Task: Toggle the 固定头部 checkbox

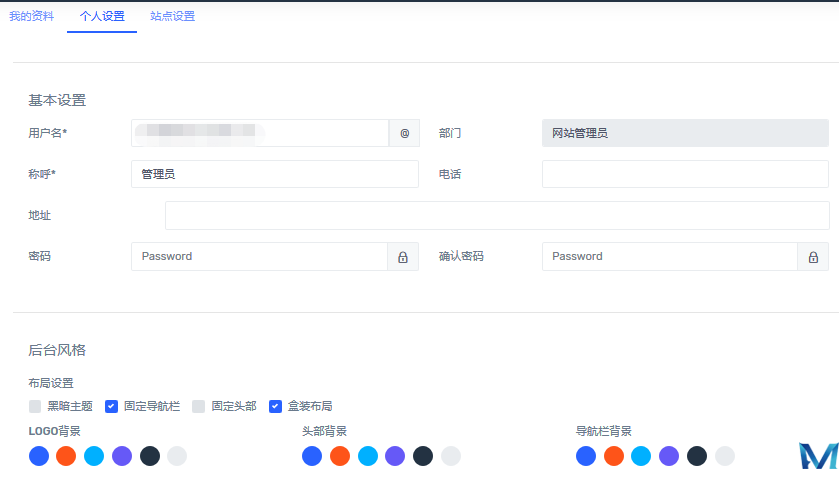Action: [x=198, y=407]
